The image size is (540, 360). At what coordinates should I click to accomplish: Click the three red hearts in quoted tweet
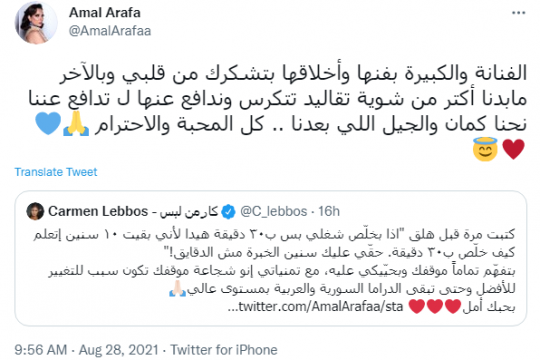click(435, 306)
